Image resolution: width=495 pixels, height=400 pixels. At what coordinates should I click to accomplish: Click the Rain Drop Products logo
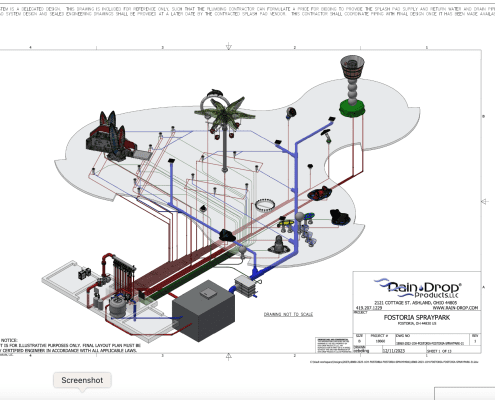pos(417,289)
